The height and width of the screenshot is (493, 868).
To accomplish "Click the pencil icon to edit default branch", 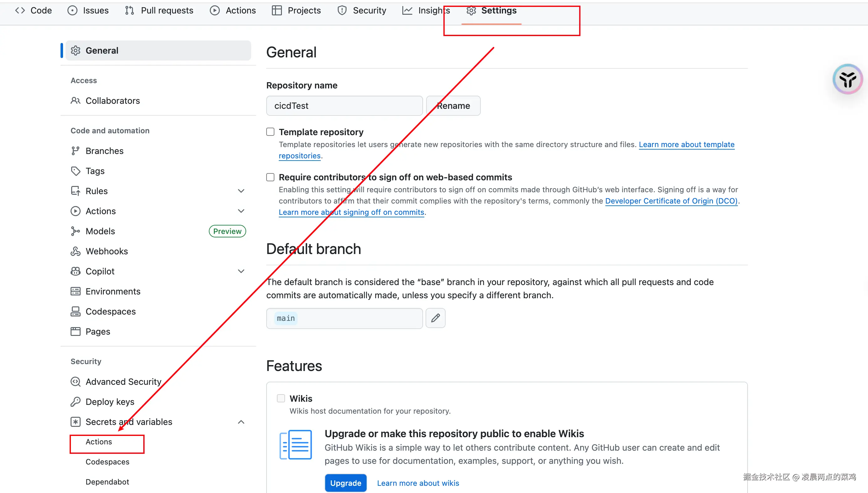I will coord(435,318).
